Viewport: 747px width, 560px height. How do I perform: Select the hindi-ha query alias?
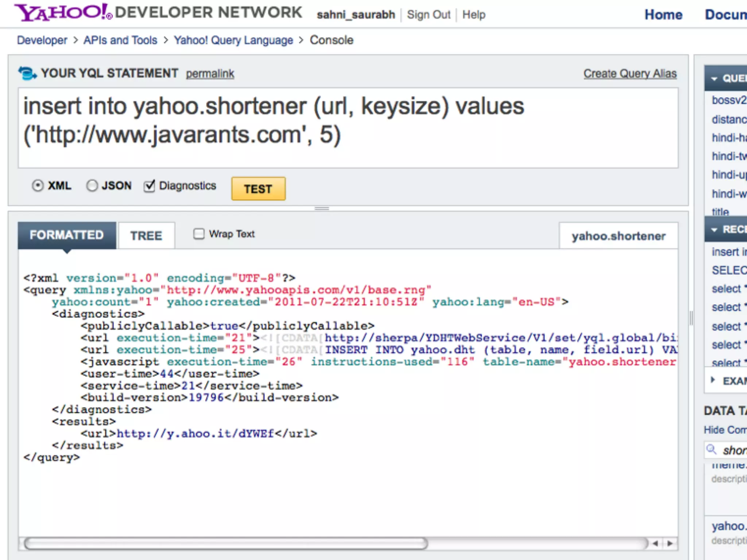coord(729,137)
